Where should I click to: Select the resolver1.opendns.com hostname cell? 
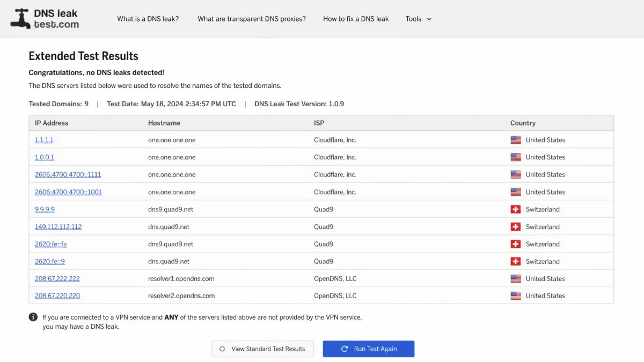(x=181, y=278)
